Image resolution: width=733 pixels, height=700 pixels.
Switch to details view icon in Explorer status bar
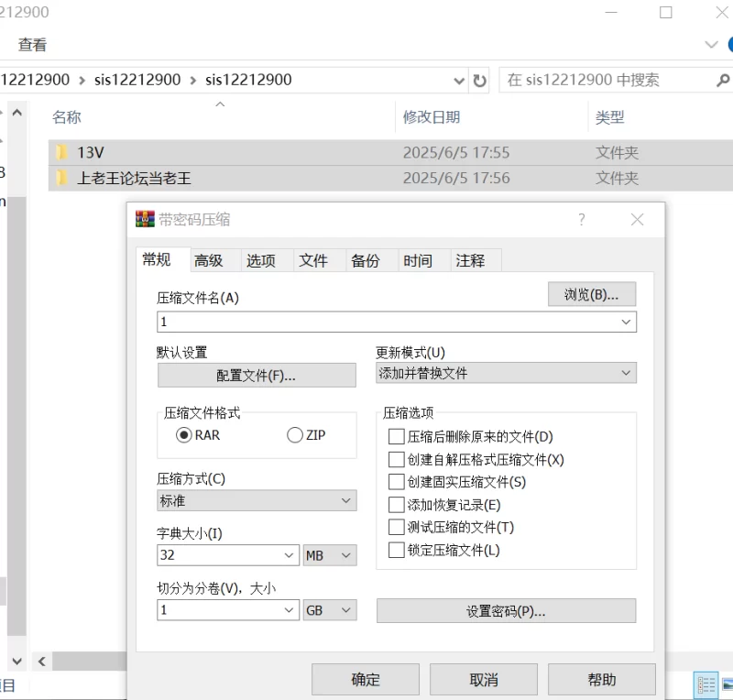(x=706, y=685)
